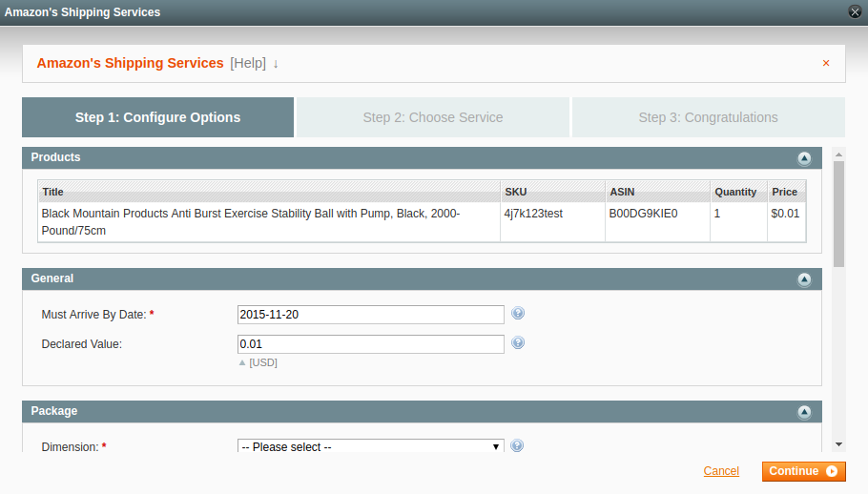Click the SKU column header
This screenshot has width=868, height=494.
point(552,192)
